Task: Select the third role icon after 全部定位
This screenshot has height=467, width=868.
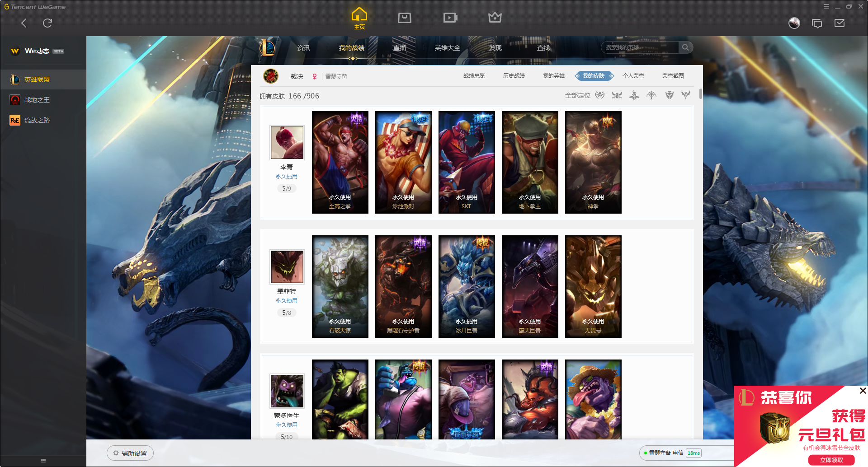Action: [634, 95]
